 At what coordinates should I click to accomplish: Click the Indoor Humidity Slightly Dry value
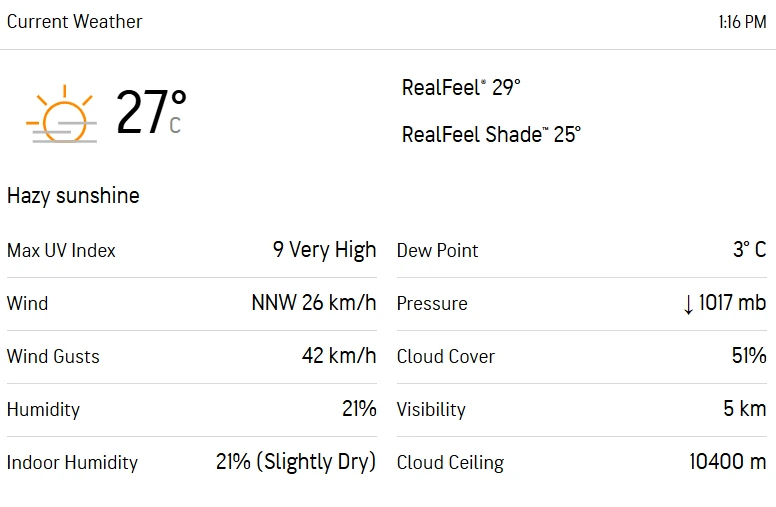296,462
